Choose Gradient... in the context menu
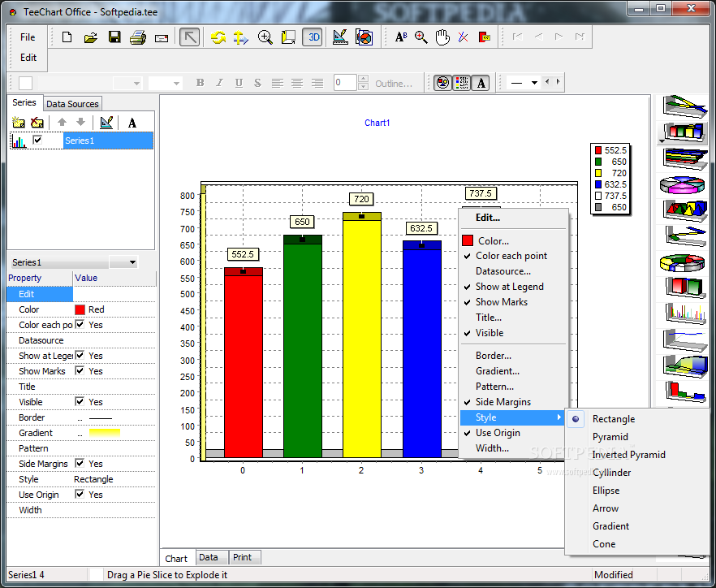This screenshot has height=588, width=716. (498, 371)
